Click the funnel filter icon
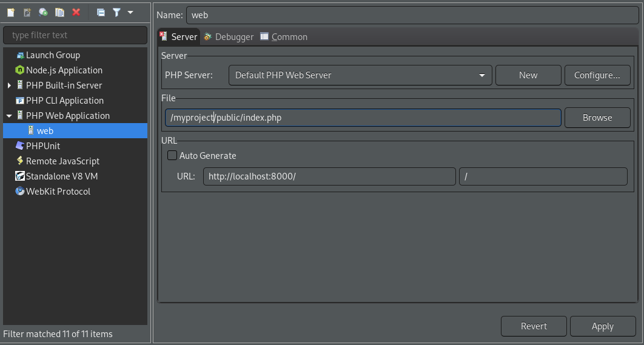 pyautogui.click(x=116, y=12)
